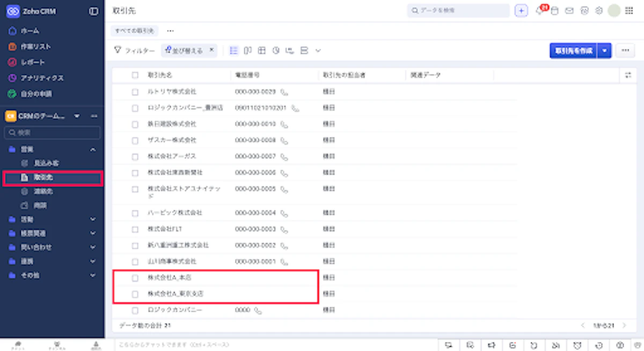Click the sidebar 検索 search field
The height and width of the screenshot is (351, 644).
point(52,133)
